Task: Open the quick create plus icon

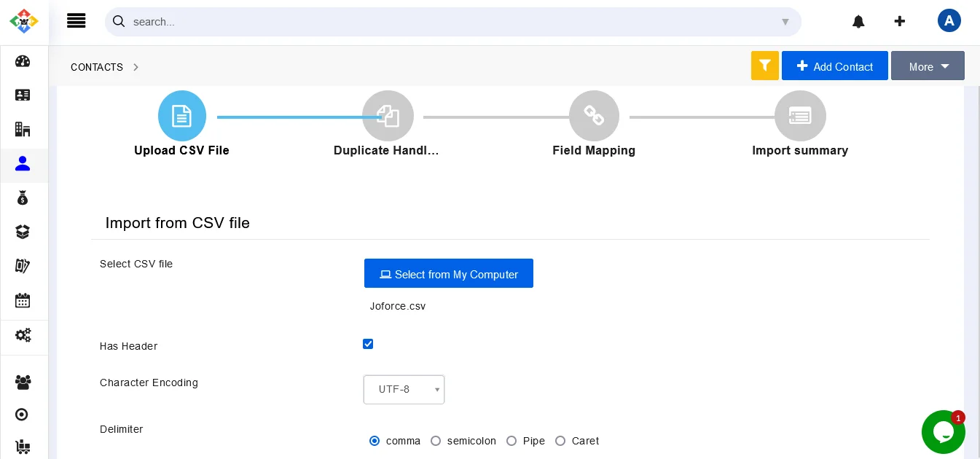Action: [x=900, y=21]
